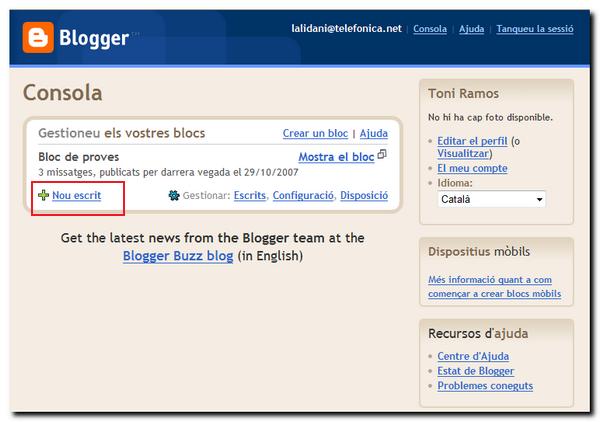Viewport: 600px width, 422px height.
Task: Click the Dispositius mòbils heading
Action: pos(479,251)
